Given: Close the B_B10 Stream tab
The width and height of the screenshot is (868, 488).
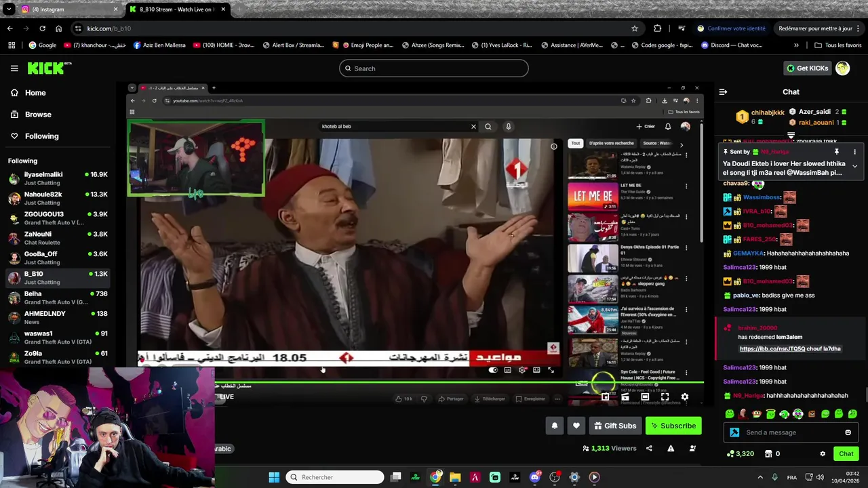Looking at the screenshot, I should click(x=223, y=9).
